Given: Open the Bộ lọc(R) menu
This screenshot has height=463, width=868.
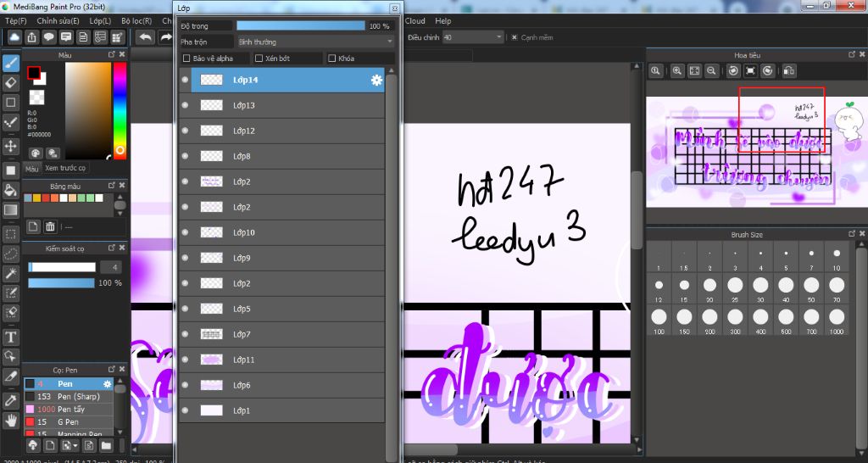Looking at the screenshot, I should point(136,20).
